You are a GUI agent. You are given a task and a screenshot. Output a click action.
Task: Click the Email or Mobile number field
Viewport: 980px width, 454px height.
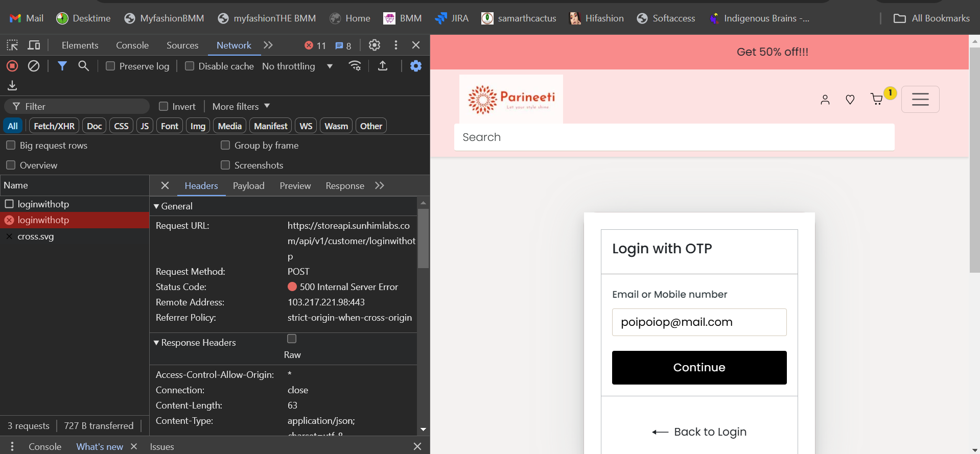699,322
